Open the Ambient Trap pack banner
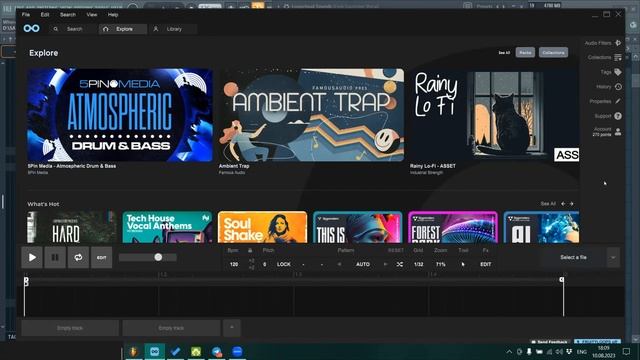 (311, 115)
